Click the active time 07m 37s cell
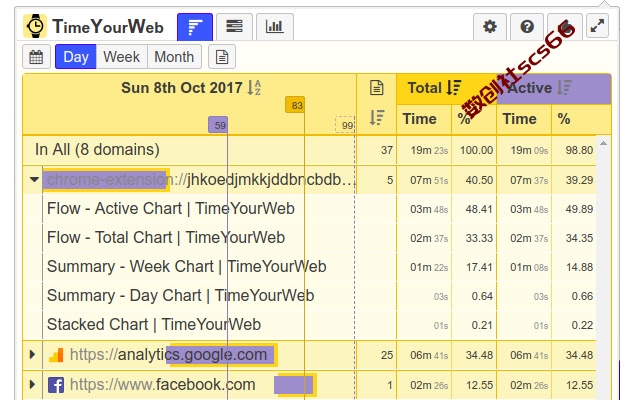The width and height of the screenshot is (640, 400). 524,180
